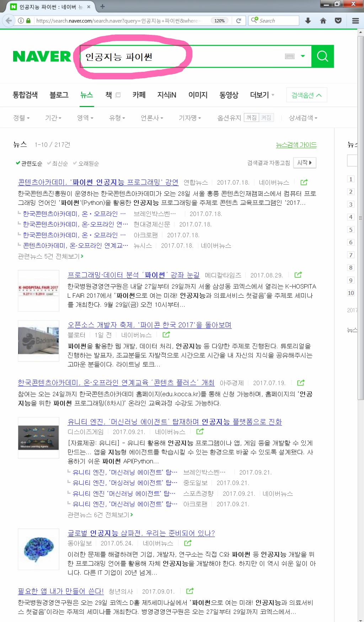Click the Pocket save icon
Image resolution: width=364 pixels, height=622 pixels.
click(338, 21)
